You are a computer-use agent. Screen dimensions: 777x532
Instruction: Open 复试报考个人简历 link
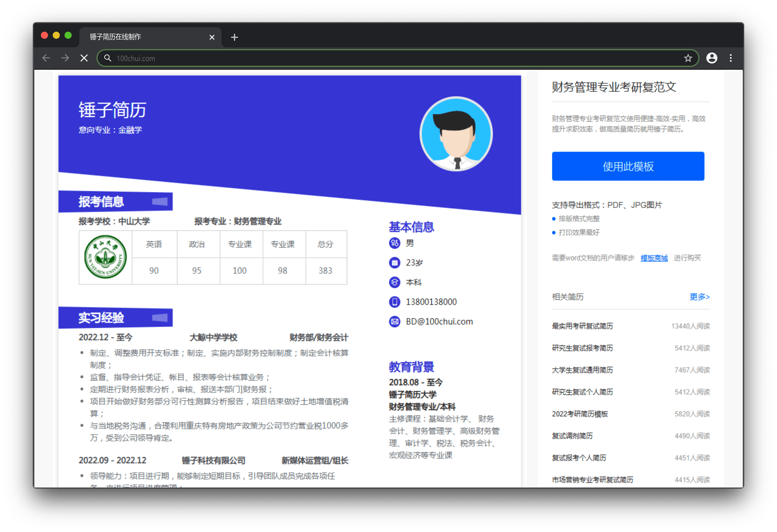[579, 458]
